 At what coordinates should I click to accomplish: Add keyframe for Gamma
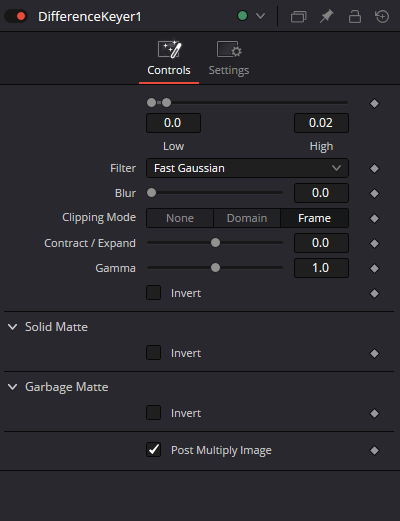374,269
